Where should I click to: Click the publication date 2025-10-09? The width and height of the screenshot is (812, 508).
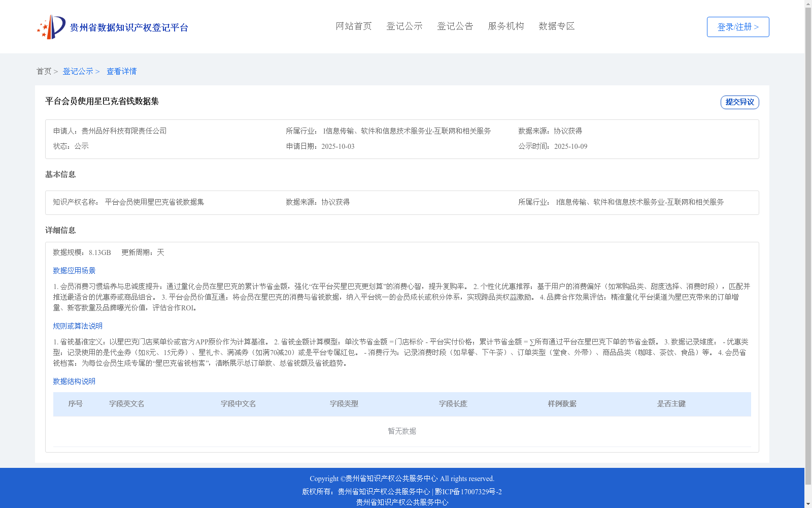[x=570, y=146]
